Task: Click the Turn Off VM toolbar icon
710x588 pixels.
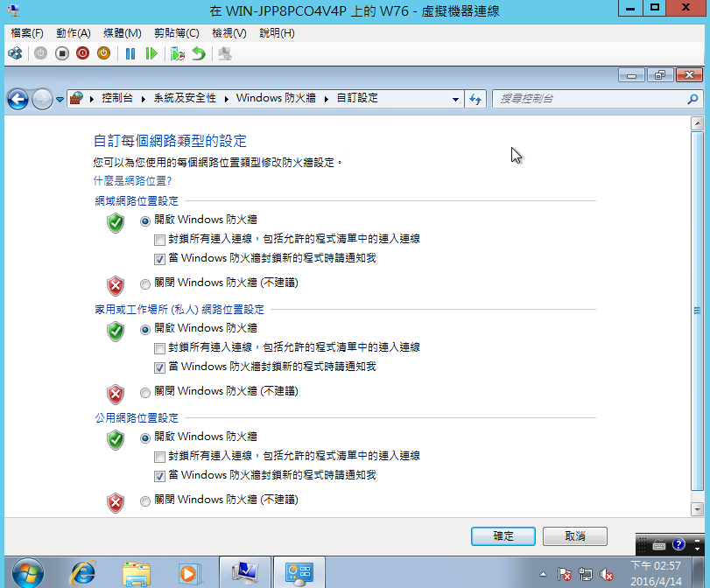Action: (61, 53)
